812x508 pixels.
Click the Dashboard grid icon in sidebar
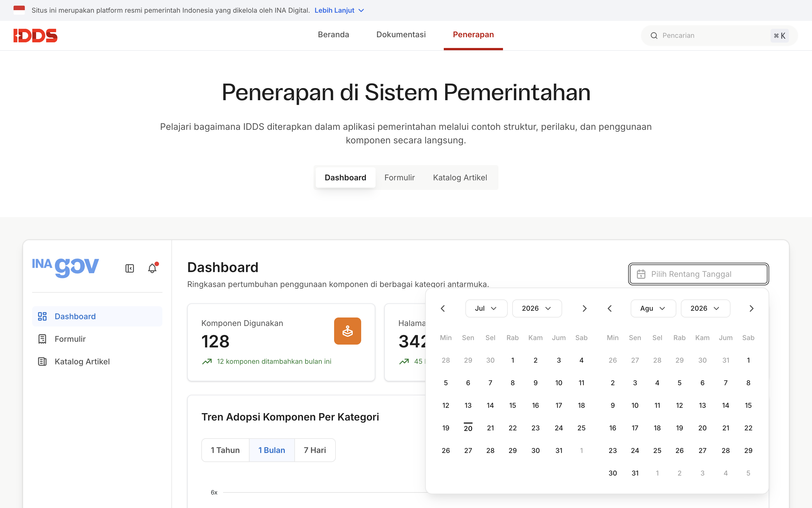click(x=42, y=316)
